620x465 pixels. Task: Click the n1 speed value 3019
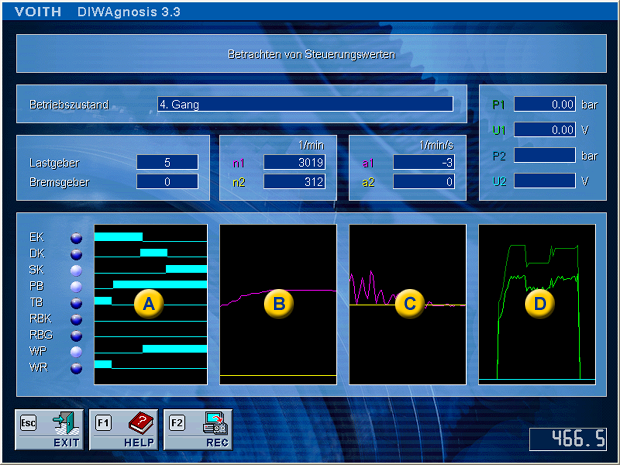click(295, 162)
